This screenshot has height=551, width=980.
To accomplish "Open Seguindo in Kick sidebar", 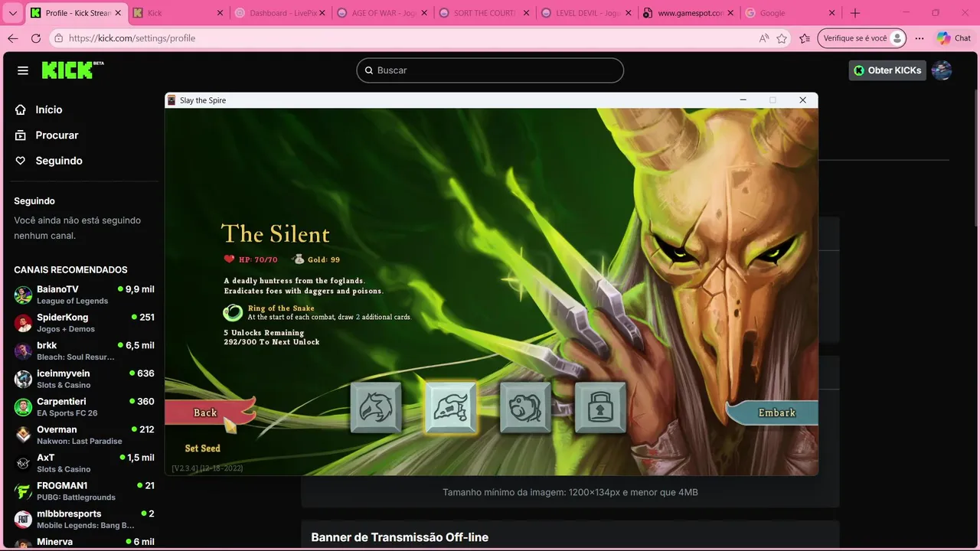I will pos(49,161).
